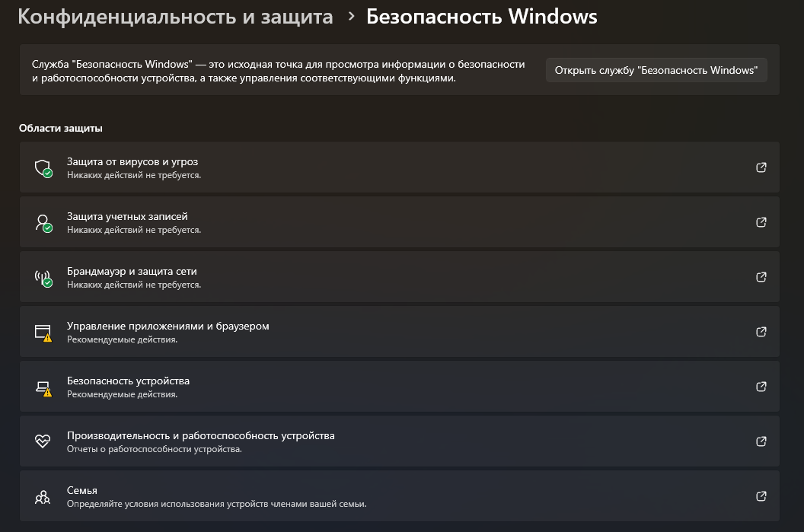The image size is (804, 532).
Task: Click Открыть службу "Безопасность Windows" button
Action: click(x=656, y=70)
